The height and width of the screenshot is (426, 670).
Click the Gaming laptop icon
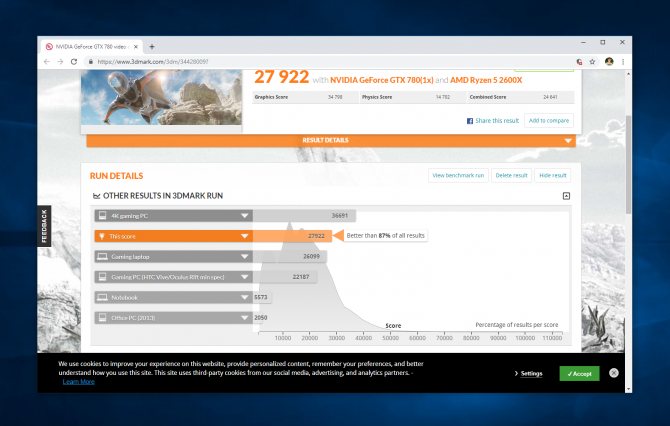coord(103,257)
